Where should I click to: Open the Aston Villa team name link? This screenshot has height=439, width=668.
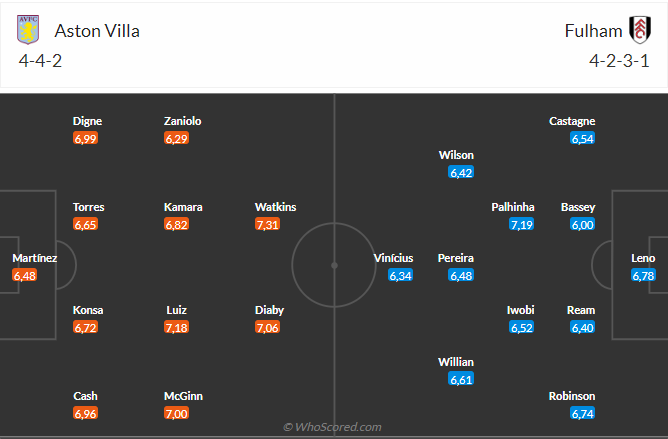point(97,30)
